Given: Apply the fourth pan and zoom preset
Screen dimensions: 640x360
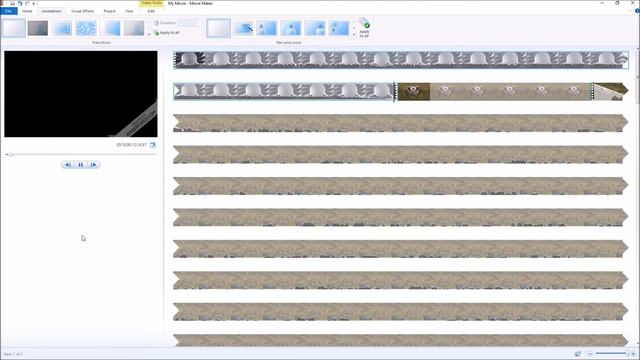Looking at the screenshot, I should (291, 29).
